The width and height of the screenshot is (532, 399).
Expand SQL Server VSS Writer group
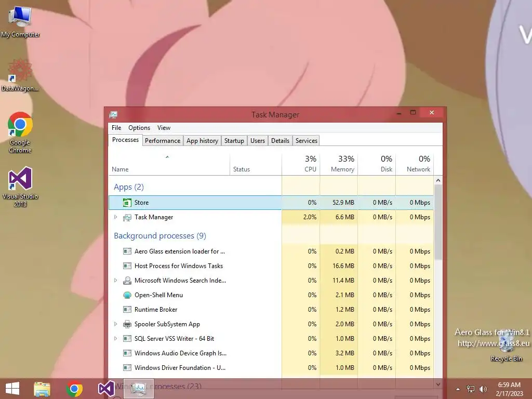tap(115, 339)
